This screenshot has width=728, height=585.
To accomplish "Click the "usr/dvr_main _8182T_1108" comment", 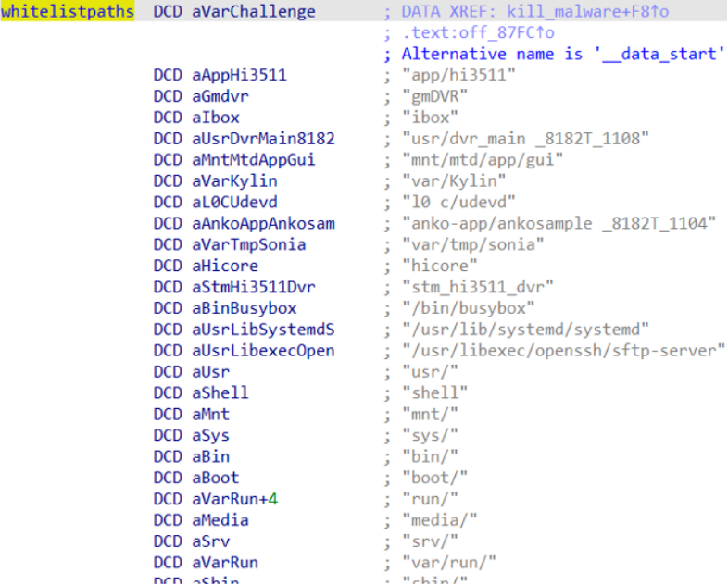I will 525,139.
